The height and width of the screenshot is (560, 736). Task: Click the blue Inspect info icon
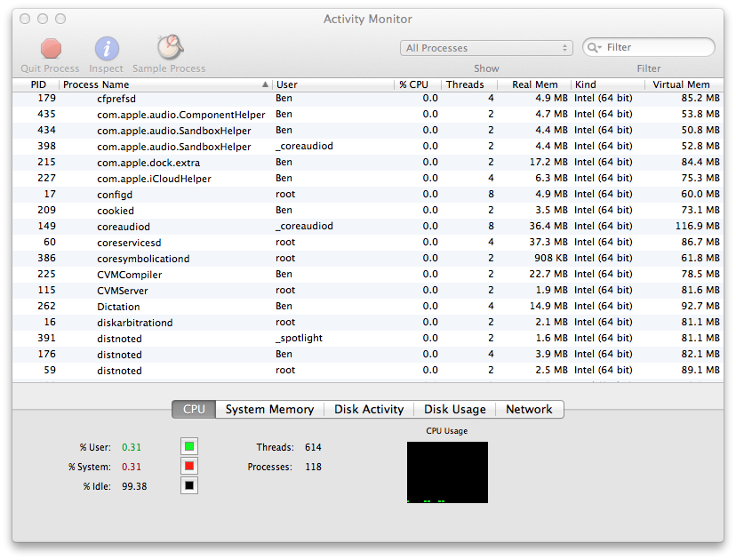[x=107, y=48]
